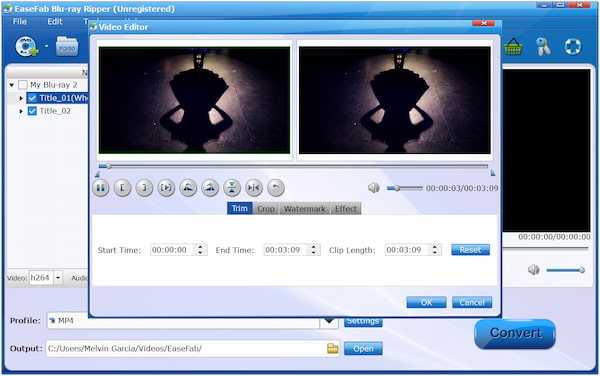Mute the Video Editor speaker icon
This screenshot has width=600, height=376.
[x=374, y=188]
